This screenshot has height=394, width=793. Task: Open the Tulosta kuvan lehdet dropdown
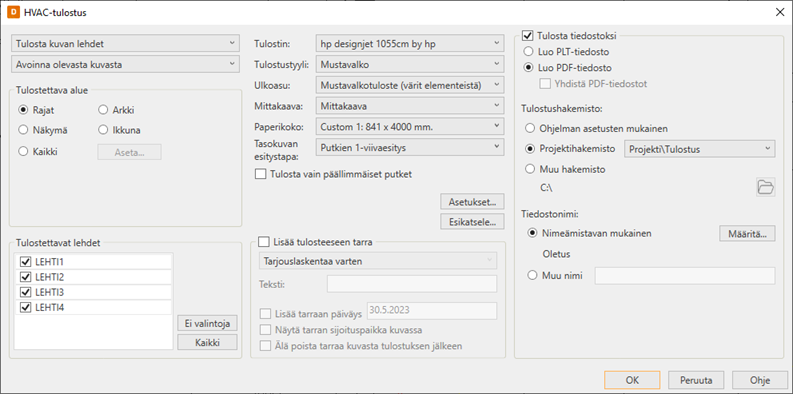(125, 43)
